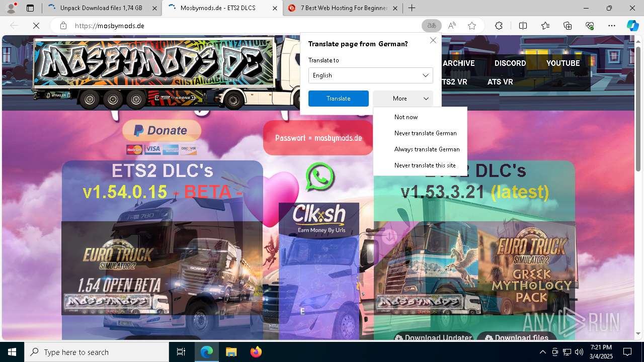
Task: Open the Windows Start menu
Action: pyautogui.click(x=12, y=352)
